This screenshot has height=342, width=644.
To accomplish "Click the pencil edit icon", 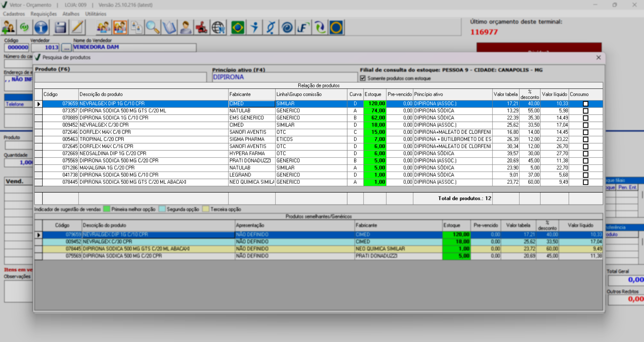I will point(77,28).
